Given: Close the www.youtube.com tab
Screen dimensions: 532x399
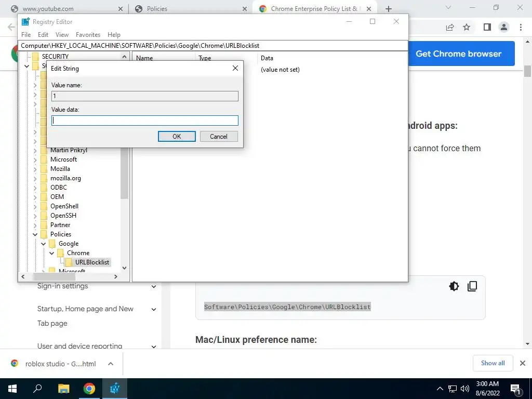Looking at the screenshot, I should coord(121,9).
